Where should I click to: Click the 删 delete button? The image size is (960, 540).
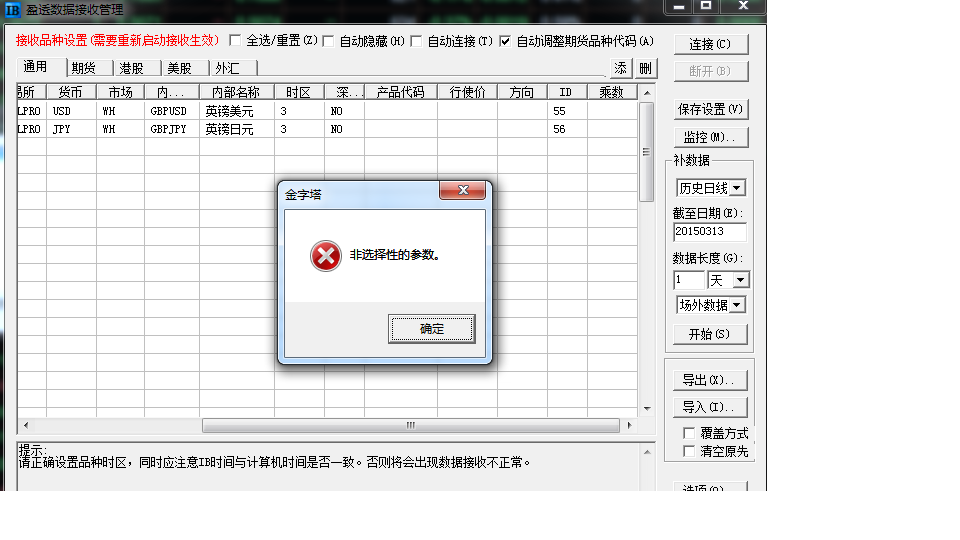(645, 68)
